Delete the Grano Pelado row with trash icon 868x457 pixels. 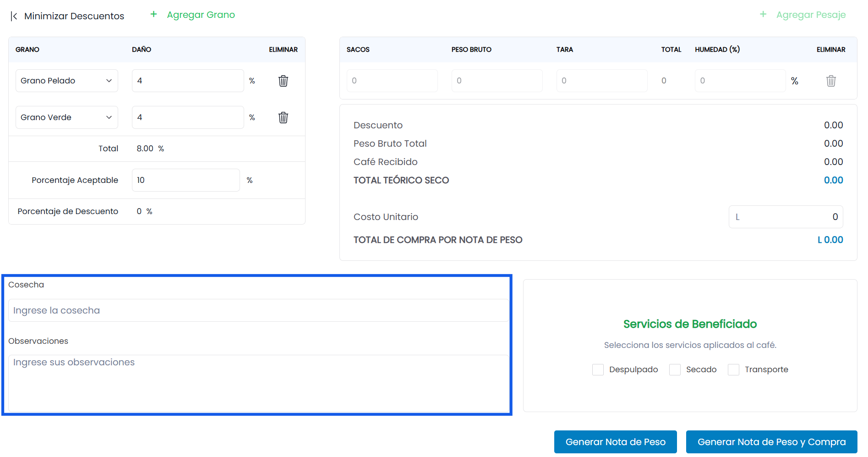pyautogui.click(x=284, y=81)
